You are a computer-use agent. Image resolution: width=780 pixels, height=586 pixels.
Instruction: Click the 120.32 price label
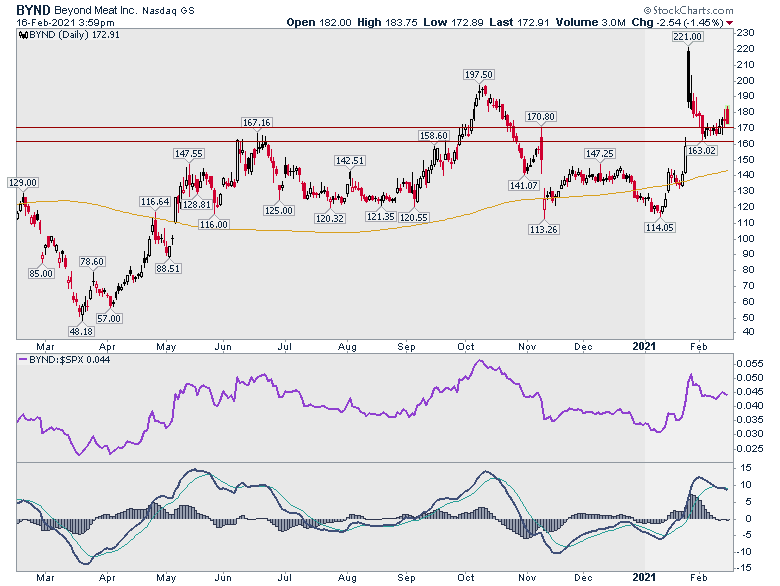click(x=330, y=218)
